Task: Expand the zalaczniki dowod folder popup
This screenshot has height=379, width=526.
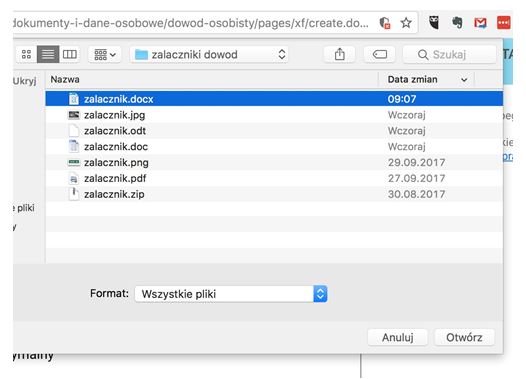Action: (x=209, y=54)
